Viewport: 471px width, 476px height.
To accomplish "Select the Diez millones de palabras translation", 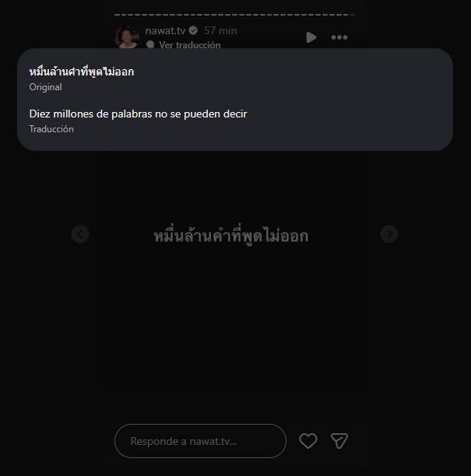I will (x=138, y=114).
